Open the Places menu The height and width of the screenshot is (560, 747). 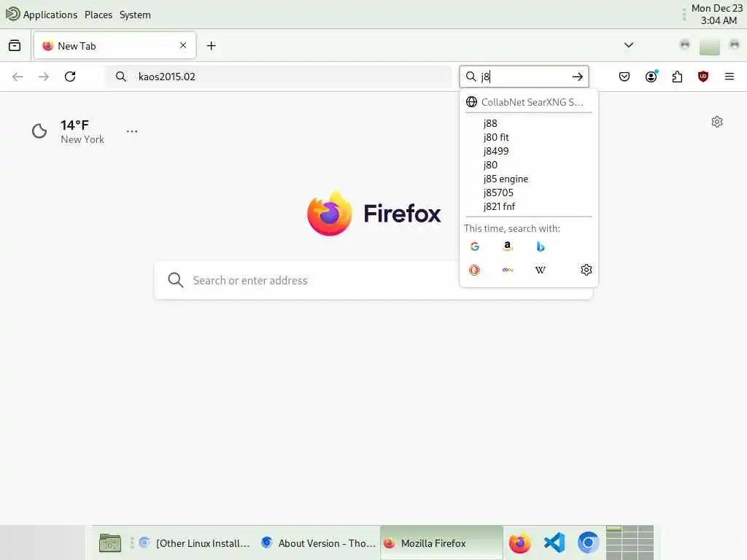pyautogui.click(x=98, y=15)
